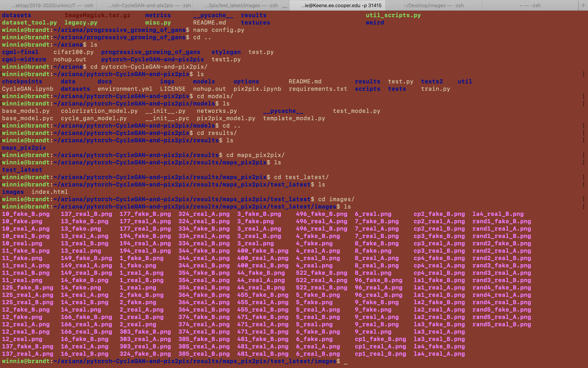Click the file name 10_fake_B.png
This screenshot has width=588, height=368.
click(26, 214)
